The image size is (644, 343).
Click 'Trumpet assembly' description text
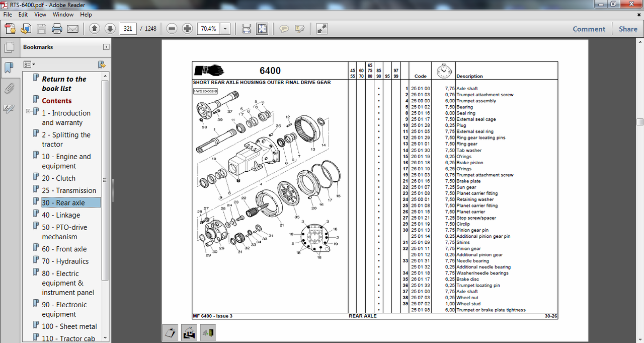click(476, 101)
